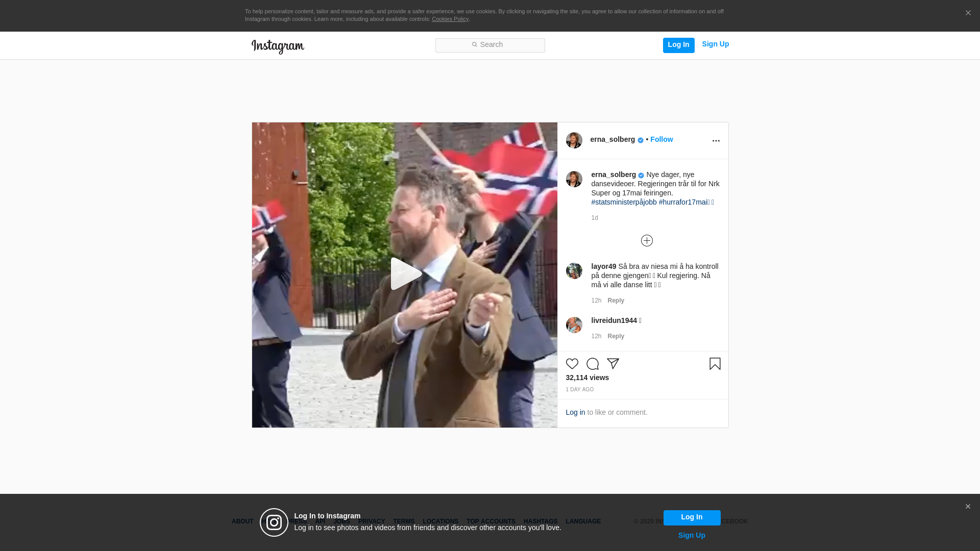Load more comments with plus circle
Viewport: 980px width, 551px height.
647,241
